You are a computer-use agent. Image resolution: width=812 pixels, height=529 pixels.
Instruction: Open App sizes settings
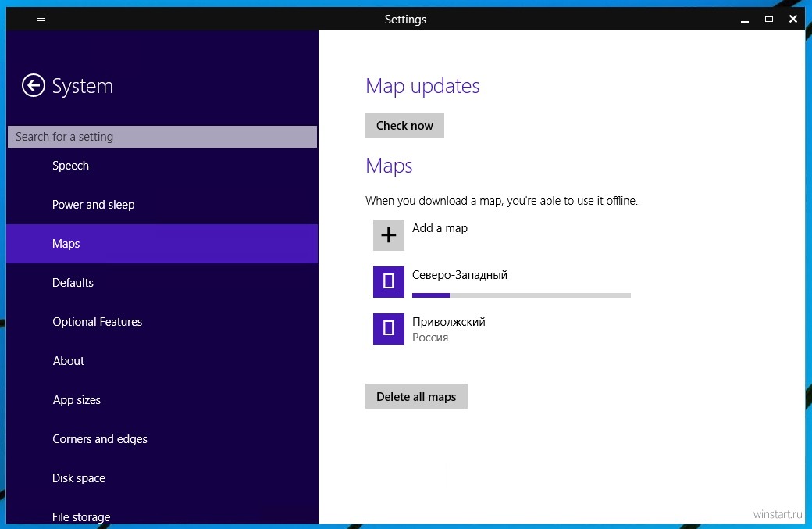pyautogui.click(x=162, y=400)
